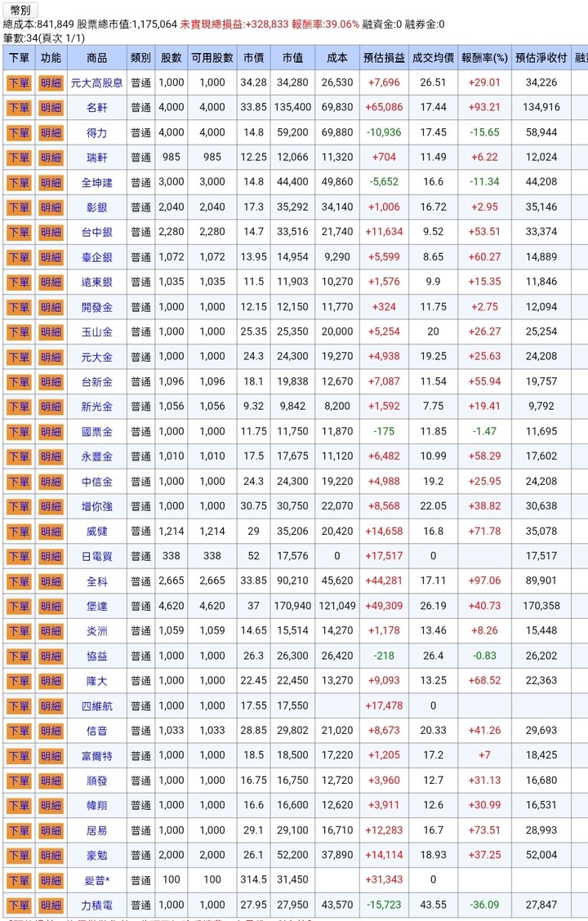
Task: Place order for 台新金
Action: pyautogui.click(x=19, y=382)
